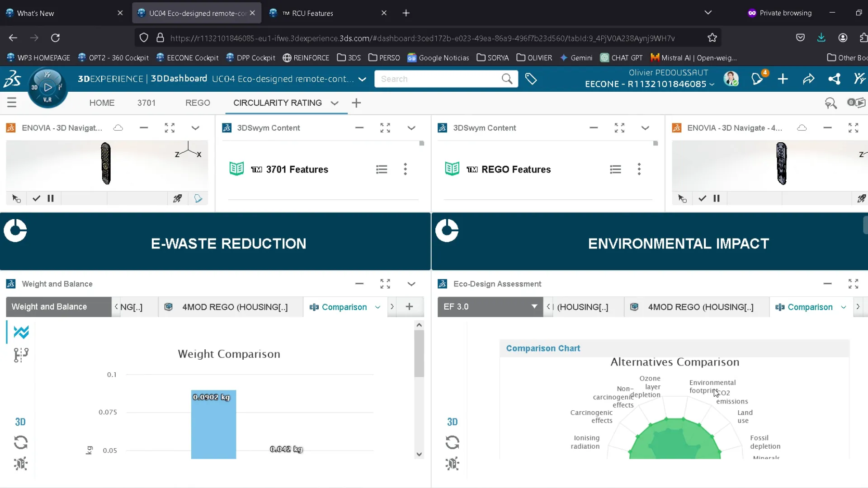Open the CIRCULARITY RATING tab chevron
The width and height of the screenshot is (868, 488).
coord(335,103)
